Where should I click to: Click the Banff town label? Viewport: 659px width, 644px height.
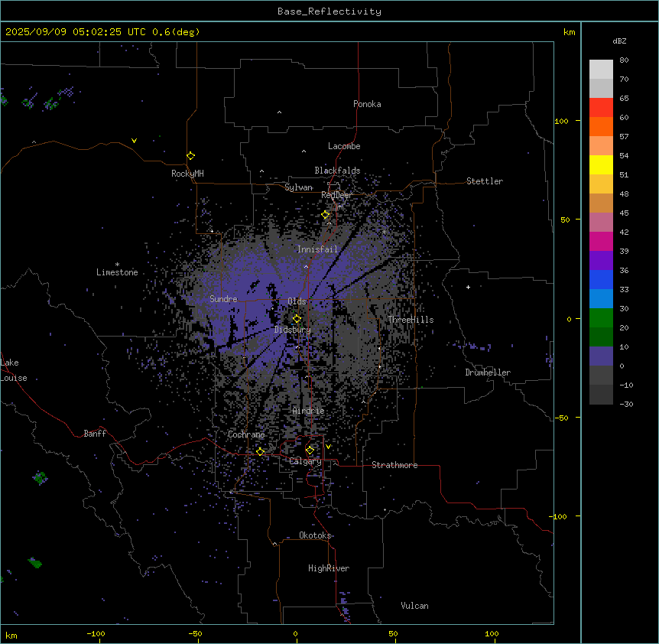(95, 434)
